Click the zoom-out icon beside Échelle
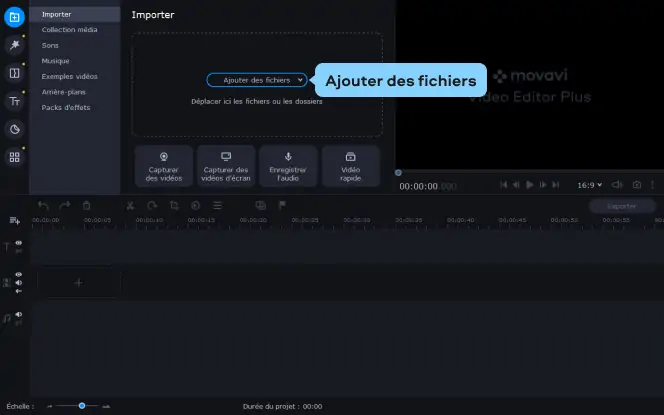 point(50,406)
